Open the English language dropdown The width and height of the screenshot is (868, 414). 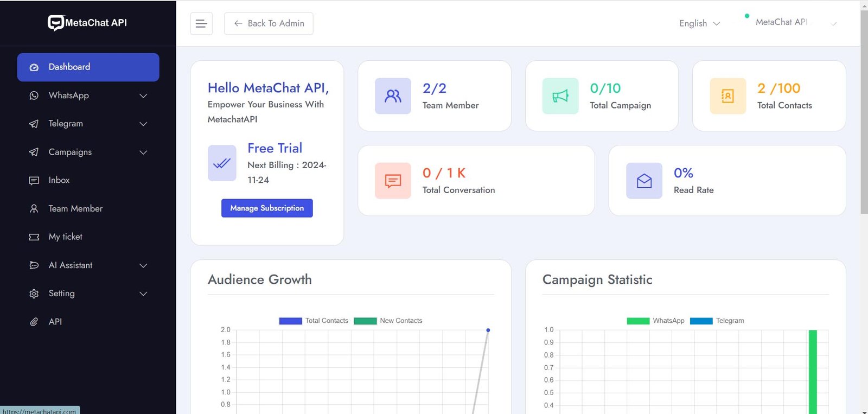[699, 23]
